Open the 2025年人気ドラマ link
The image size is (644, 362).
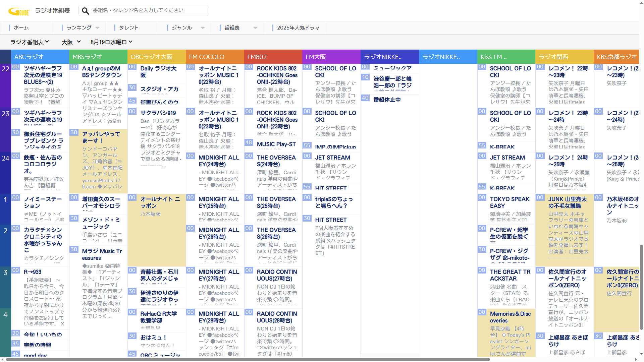click(298, 28)
